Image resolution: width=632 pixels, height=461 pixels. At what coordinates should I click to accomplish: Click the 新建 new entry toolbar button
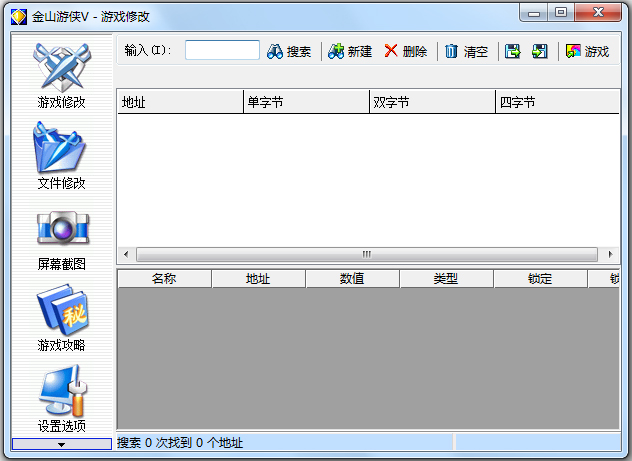pyautogui.click(x=350, y=51)
